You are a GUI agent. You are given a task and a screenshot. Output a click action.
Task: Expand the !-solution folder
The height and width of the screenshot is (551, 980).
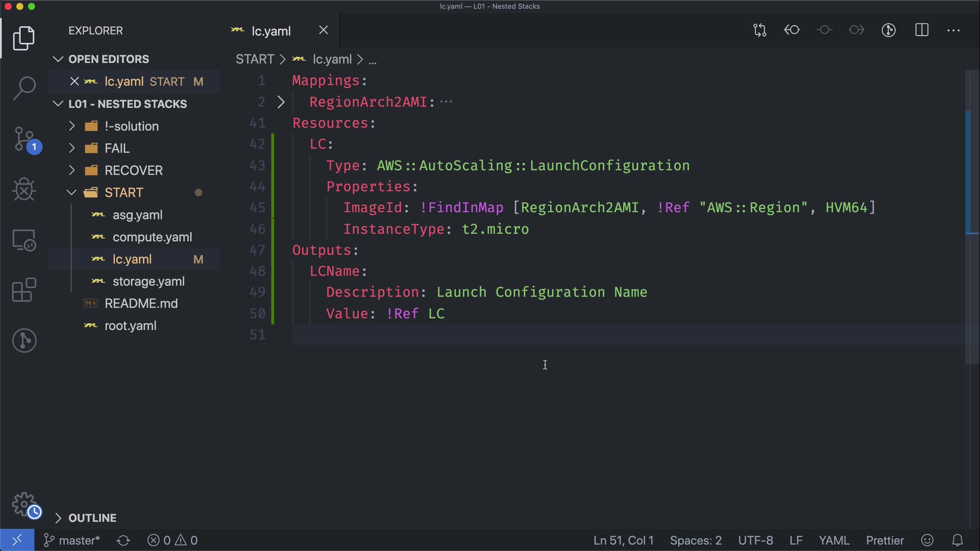(131, 126)
